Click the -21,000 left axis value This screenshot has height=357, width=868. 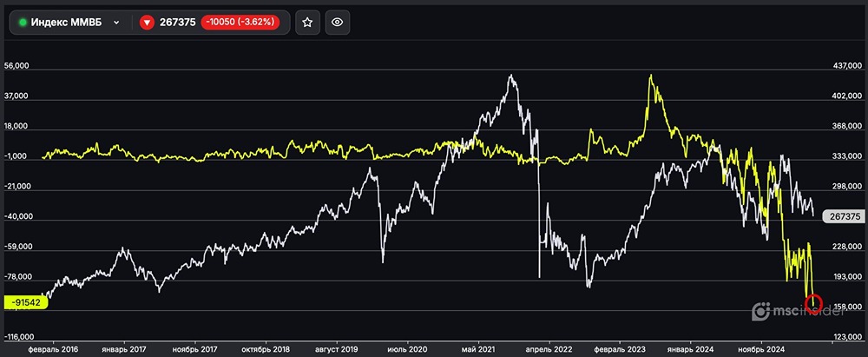tap(18, 187)
